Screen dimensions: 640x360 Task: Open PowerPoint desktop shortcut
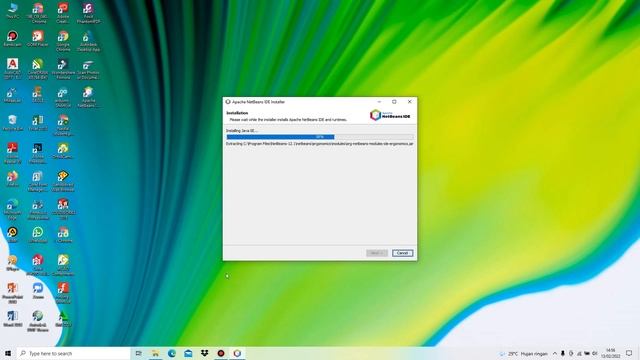(x=13, y=293)
